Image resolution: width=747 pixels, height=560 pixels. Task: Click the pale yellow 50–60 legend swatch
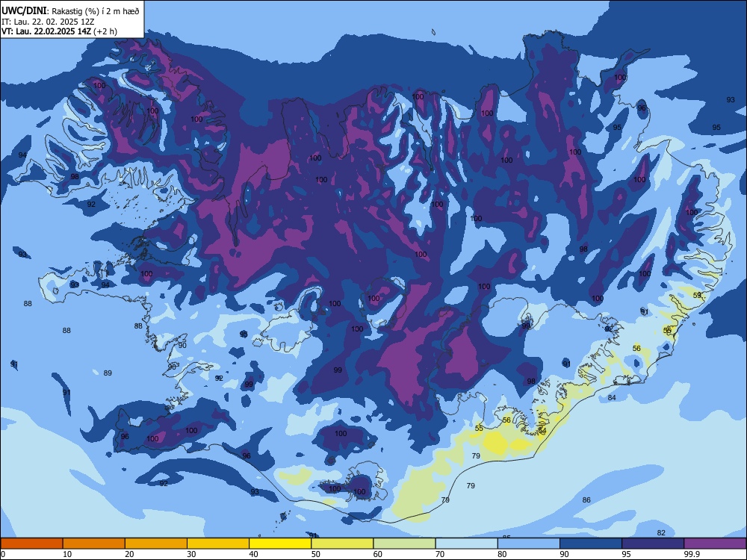point(343,544)
